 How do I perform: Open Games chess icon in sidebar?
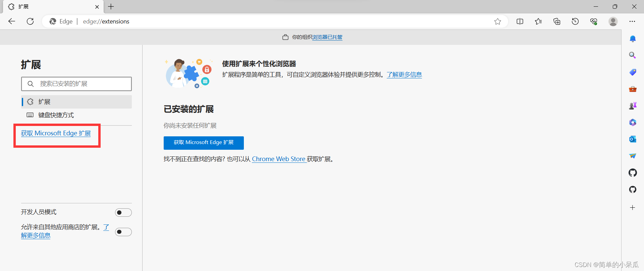click(x=633, y=106)
